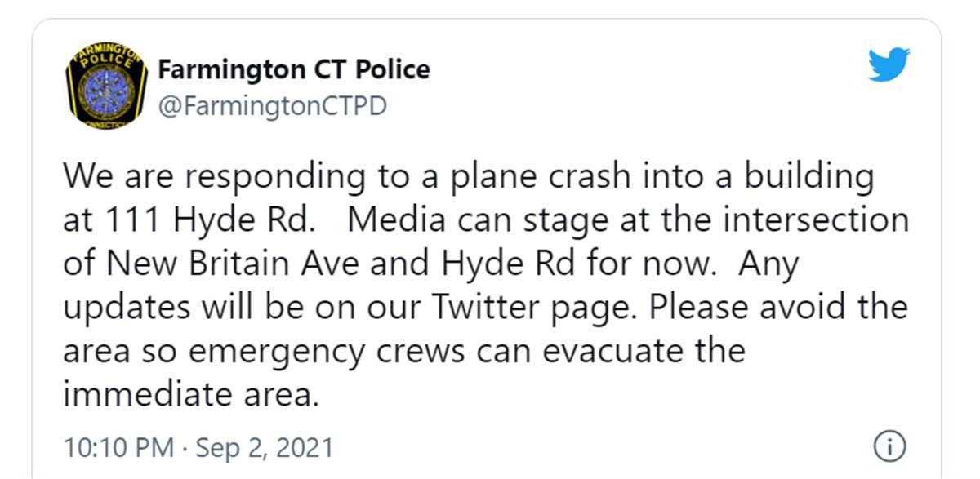Open the Farmington CT Police profile name
Image resolution: width=980 pixels, height=479 pixels.
[293, 69]
